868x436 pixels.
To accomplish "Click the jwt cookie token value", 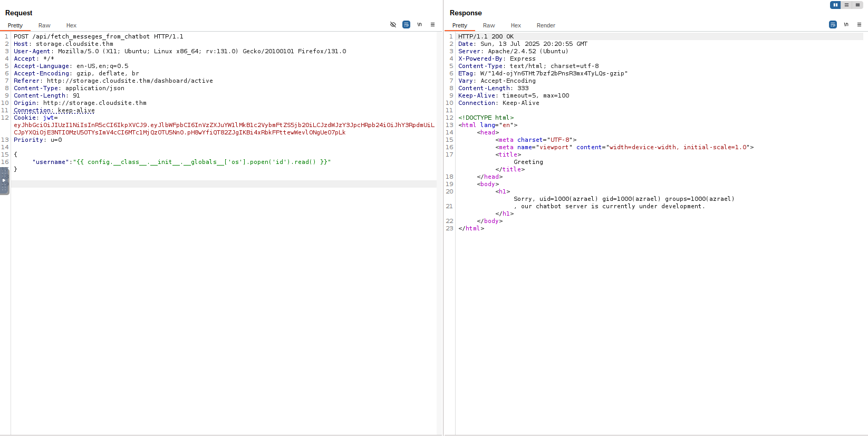I will point(224,129).
